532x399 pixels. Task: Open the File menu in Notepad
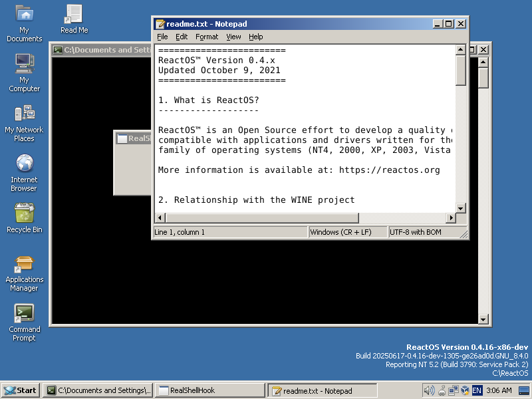[162, 37]
